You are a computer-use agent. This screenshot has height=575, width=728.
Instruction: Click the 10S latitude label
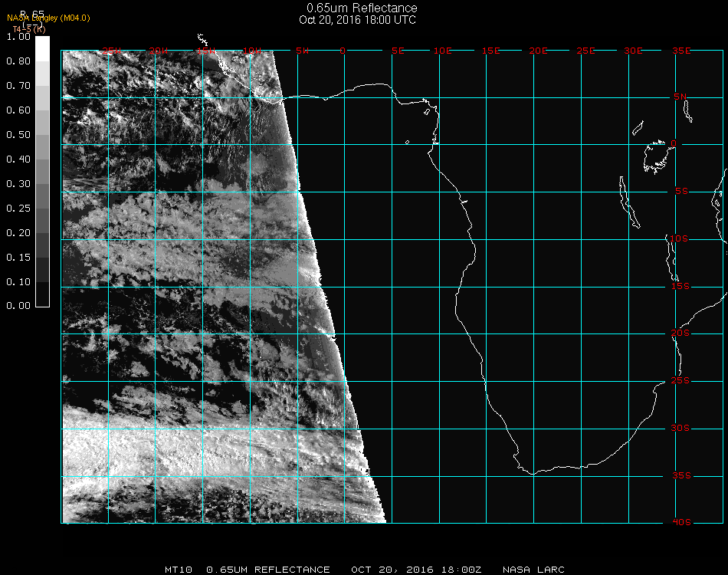click(679, 238)
